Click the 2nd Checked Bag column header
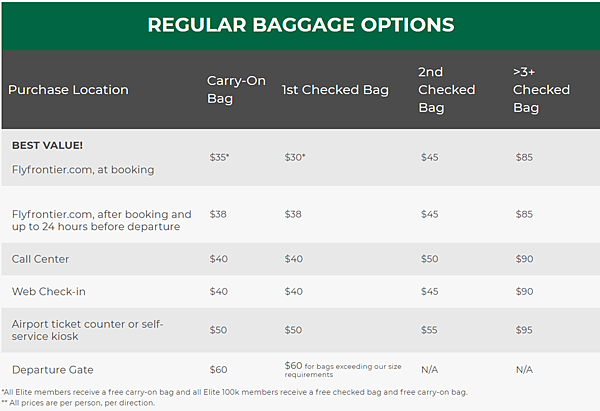 point(447,90)
